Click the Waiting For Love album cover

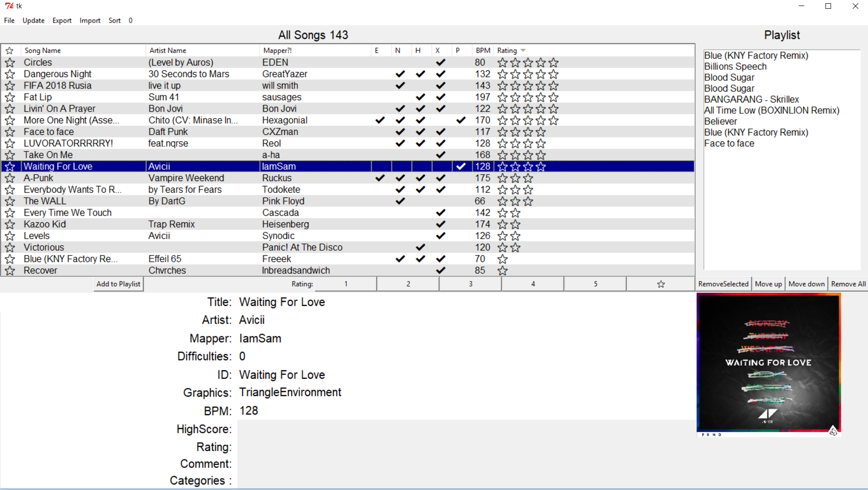[x=769, y=365]
